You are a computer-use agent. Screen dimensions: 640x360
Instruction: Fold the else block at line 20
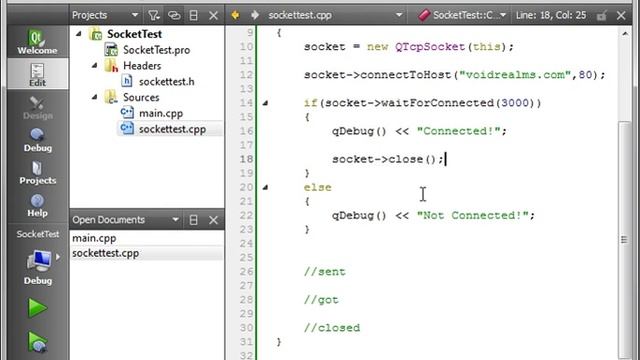point(265,187)
